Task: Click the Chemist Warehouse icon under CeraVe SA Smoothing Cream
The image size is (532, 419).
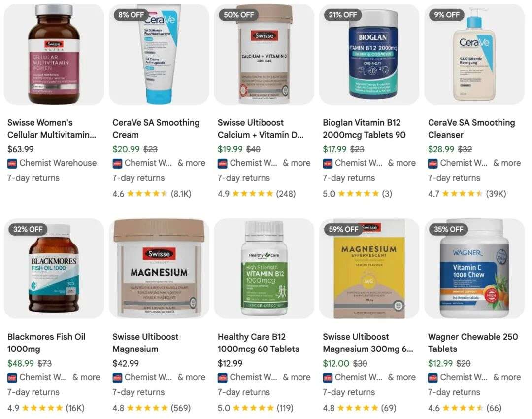Action: tap(117, 164)
